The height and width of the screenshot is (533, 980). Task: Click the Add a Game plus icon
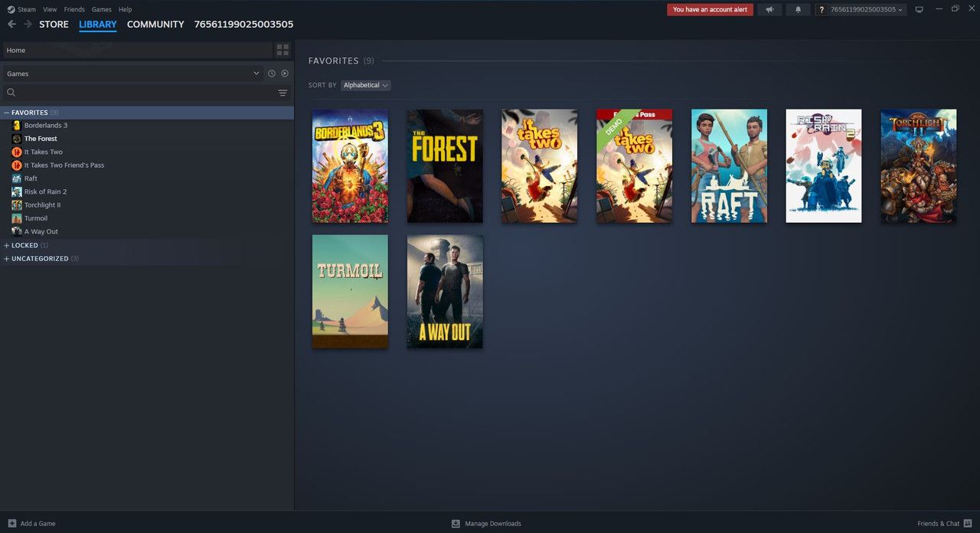(11, 524)
